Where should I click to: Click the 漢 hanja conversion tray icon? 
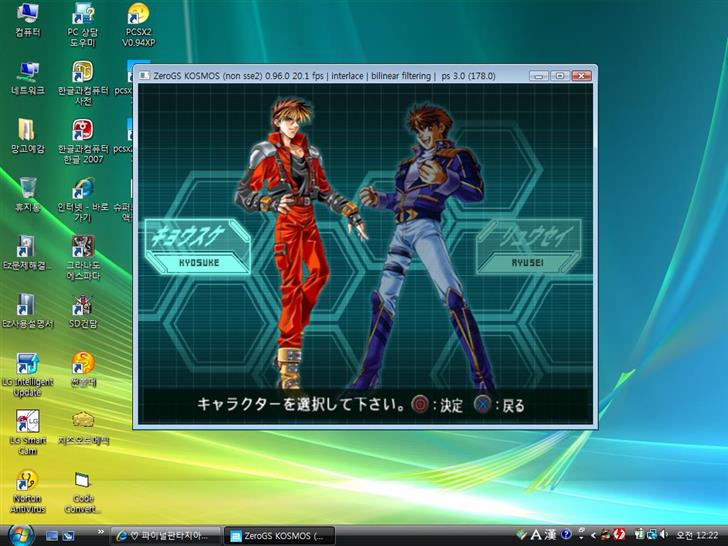click(551, 535)
